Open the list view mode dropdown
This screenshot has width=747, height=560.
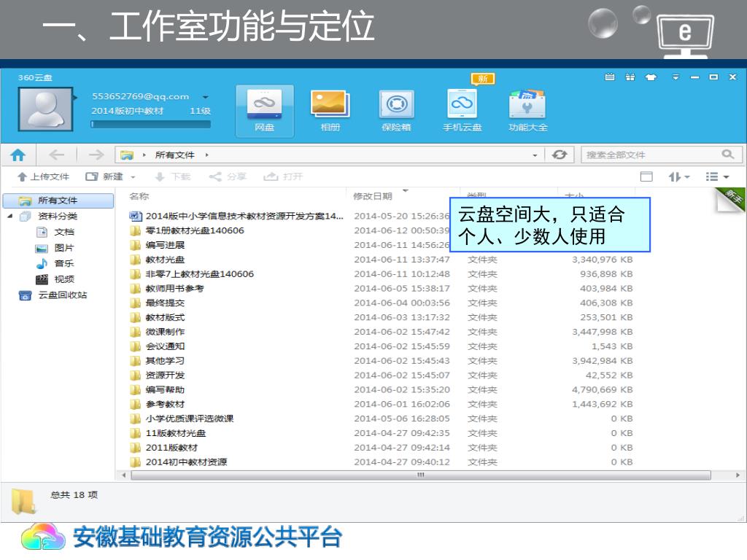click(718, 176)
